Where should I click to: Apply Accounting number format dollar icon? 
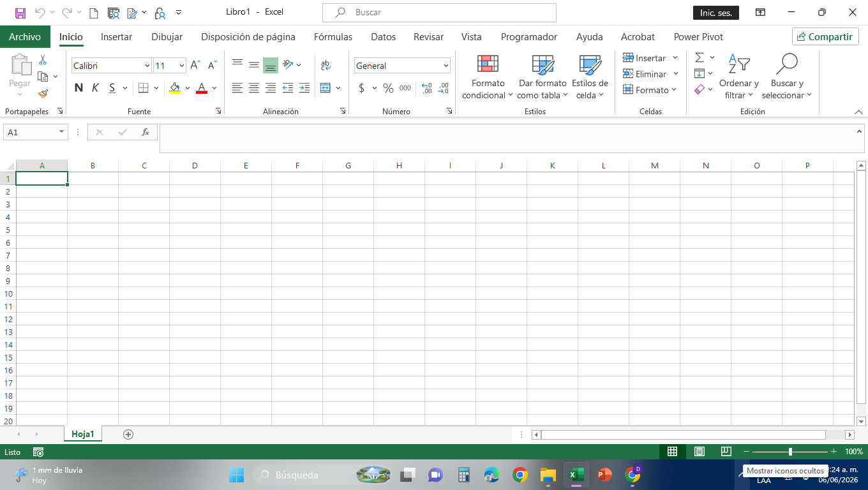coord(361,87)
